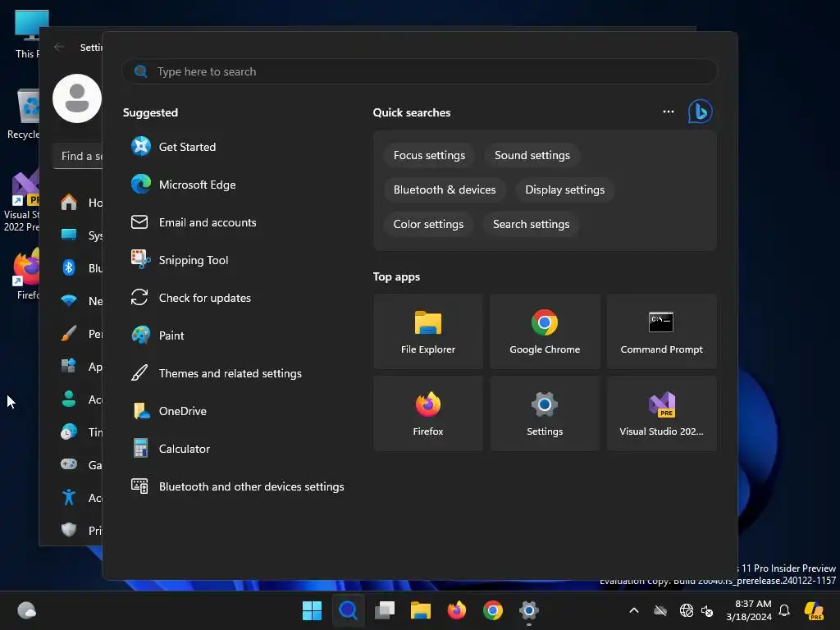The height and width of the screenshot is (630, 840).
Task: Click the Type here to search field
Action: coord(419,72)
